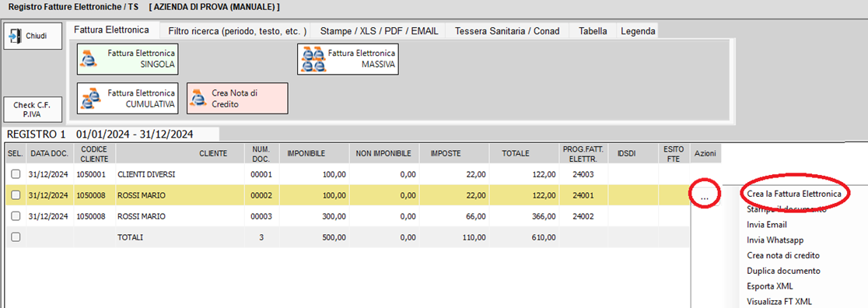
Task: Choose Invia Whatsapp from the actions menu
Action: (x=775, y=240)
